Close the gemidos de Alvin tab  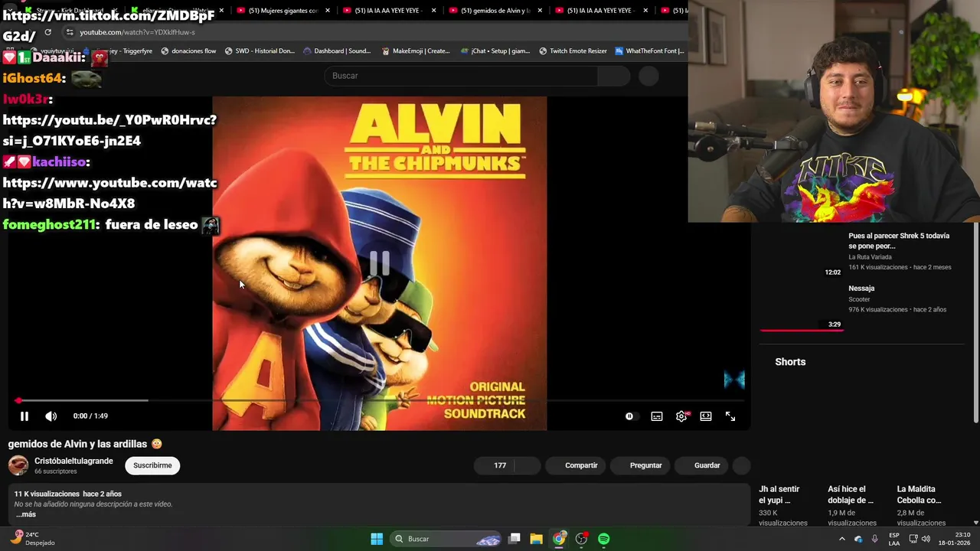pos(539,11)
